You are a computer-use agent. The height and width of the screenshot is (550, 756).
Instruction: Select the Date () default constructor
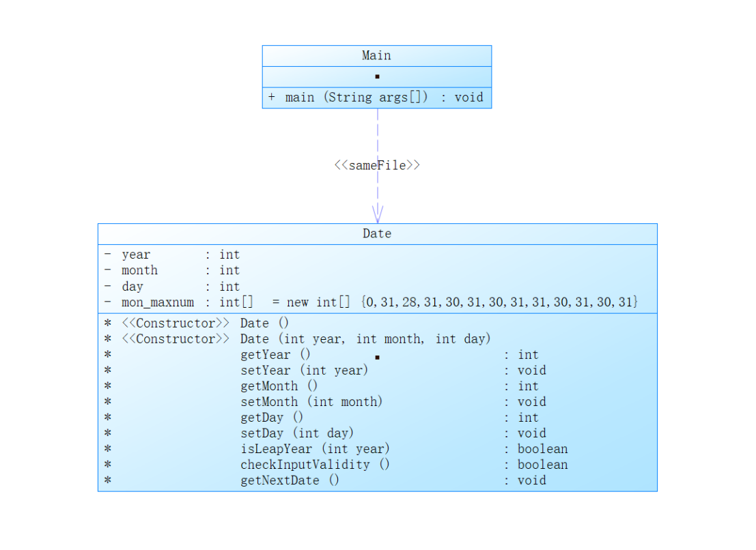coord(264,323)
